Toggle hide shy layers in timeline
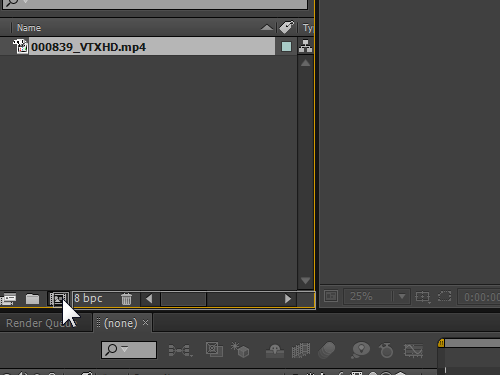This screenshot has height=375, width=500. (275, 351)
